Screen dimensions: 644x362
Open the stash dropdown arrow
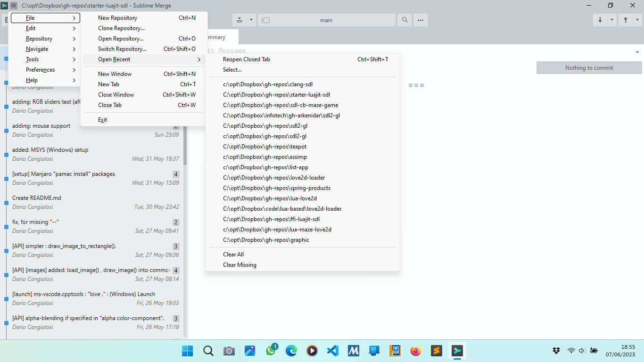[251, 20]
